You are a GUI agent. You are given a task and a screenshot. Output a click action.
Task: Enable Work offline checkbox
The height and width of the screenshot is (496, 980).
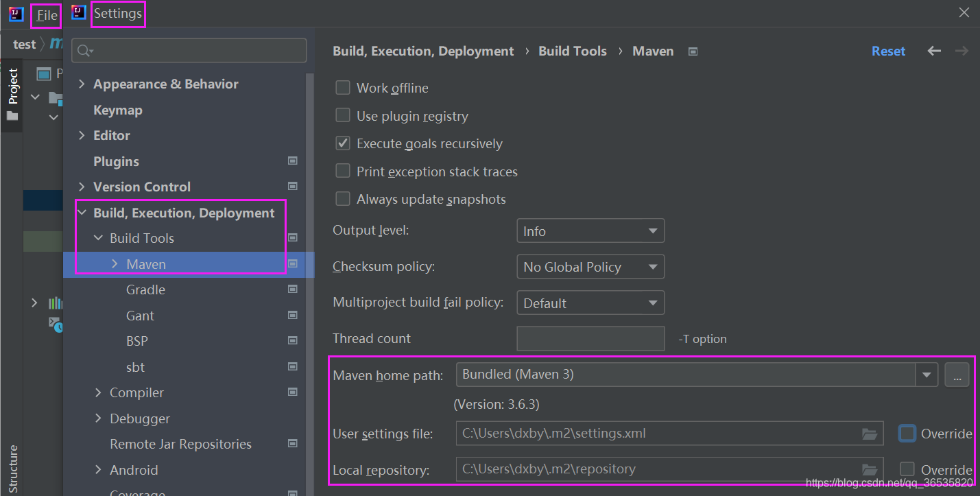pos(343,88)
